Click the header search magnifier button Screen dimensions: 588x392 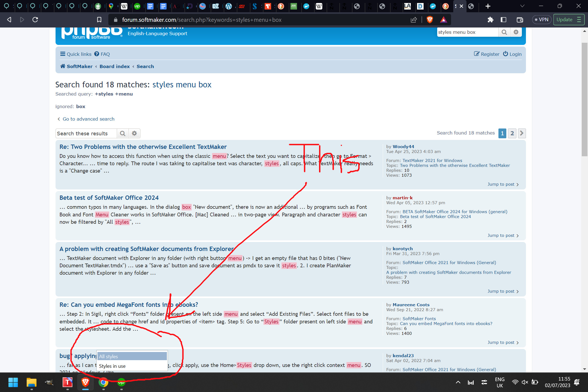504,32
